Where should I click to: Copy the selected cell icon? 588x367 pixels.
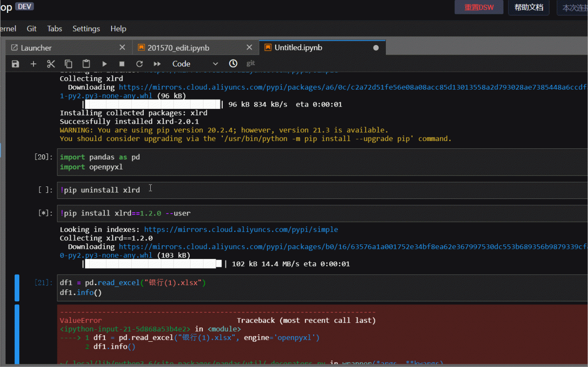pos(68,64)
